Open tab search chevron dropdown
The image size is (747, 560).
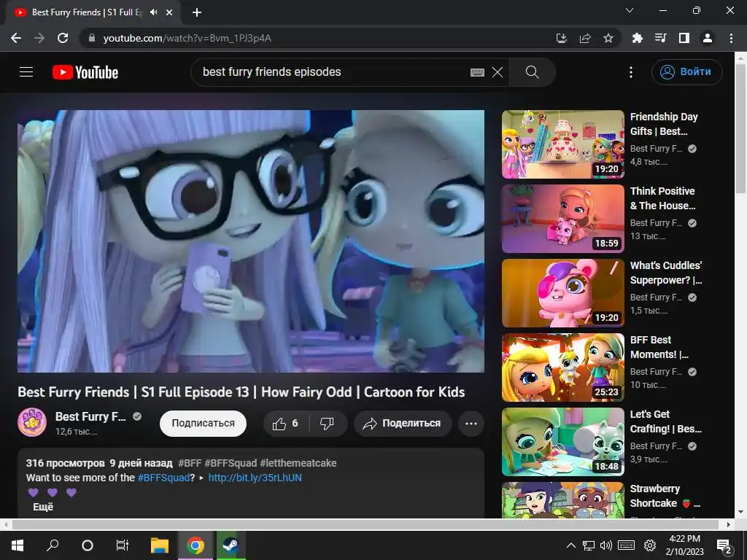[630, 10]
